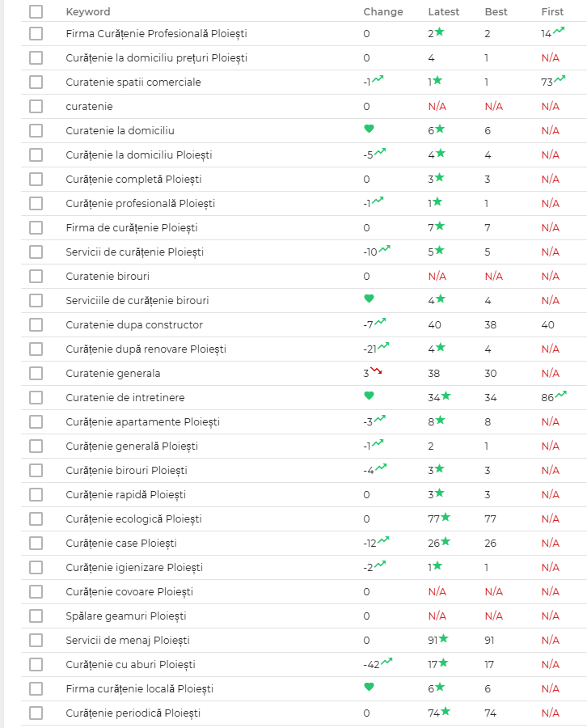Click trend arrow beside First value 86

pos(560,395)
